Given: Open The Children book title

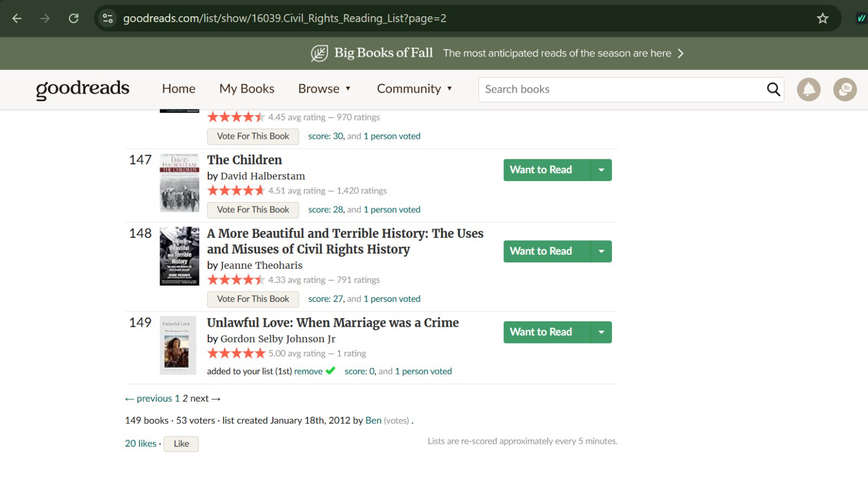Looking at the screenshot, I should [245, 160].
